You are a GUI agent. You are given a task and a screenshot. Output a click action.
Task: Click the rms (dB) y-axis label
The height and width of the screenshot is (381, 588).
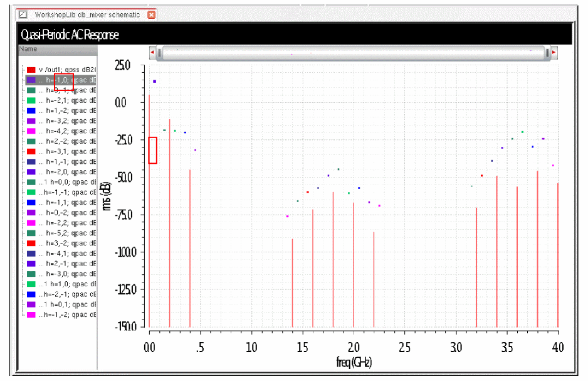106,196
